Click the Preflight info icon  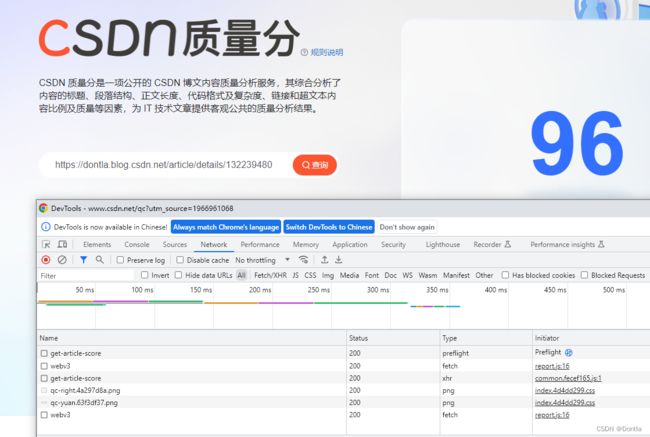569,352
